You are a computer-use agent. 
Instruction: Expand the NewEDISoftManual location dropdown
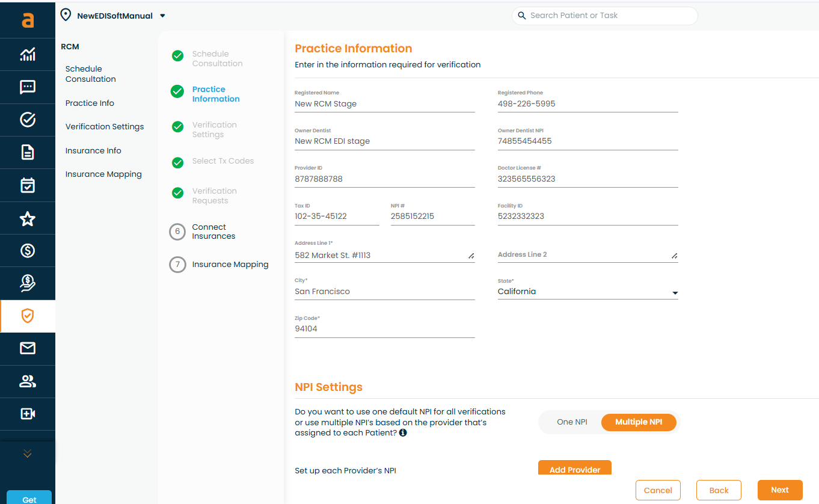(162, 16)
